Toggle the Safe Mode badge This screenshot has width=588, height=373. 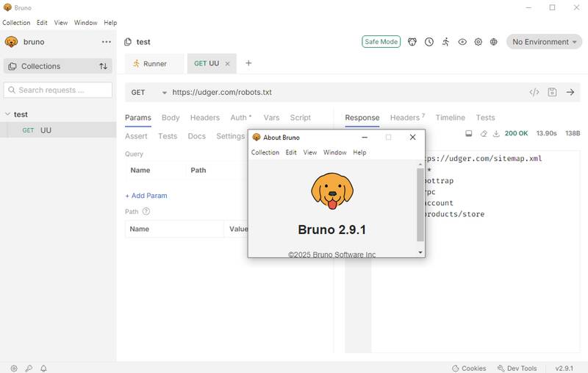381,42
